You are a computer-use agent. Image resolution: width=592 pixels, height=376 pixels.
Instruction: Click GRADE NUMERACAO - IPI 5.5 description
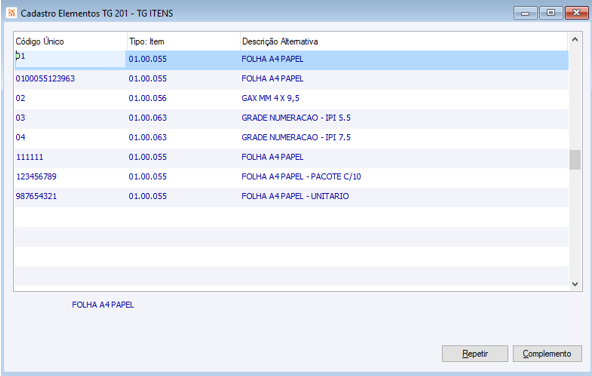point(296,118)
